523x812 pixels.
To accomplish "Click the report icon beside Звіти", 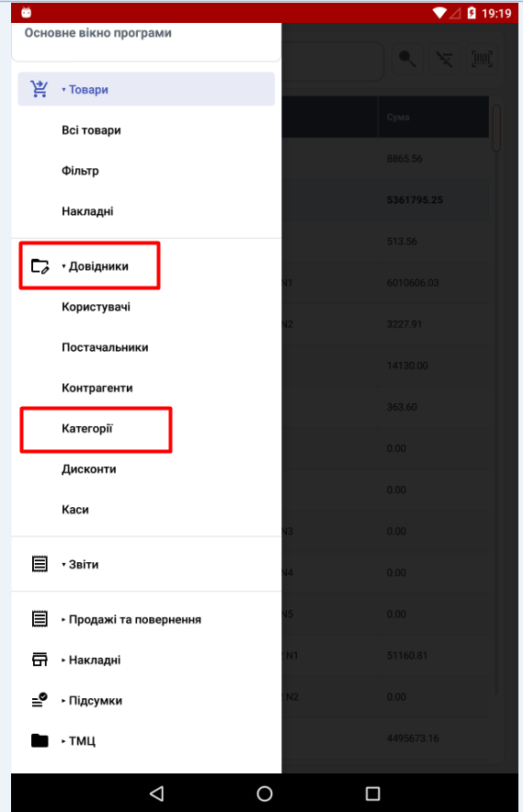I will [x=40, y=564].
